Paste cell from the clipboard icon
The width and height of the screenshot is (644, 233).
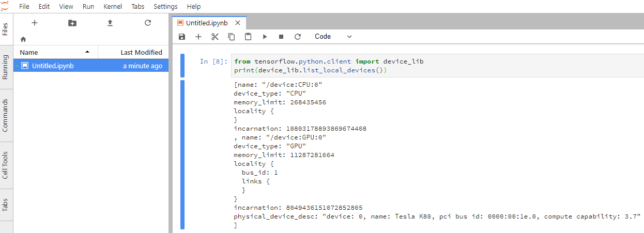tap(248, 37)
